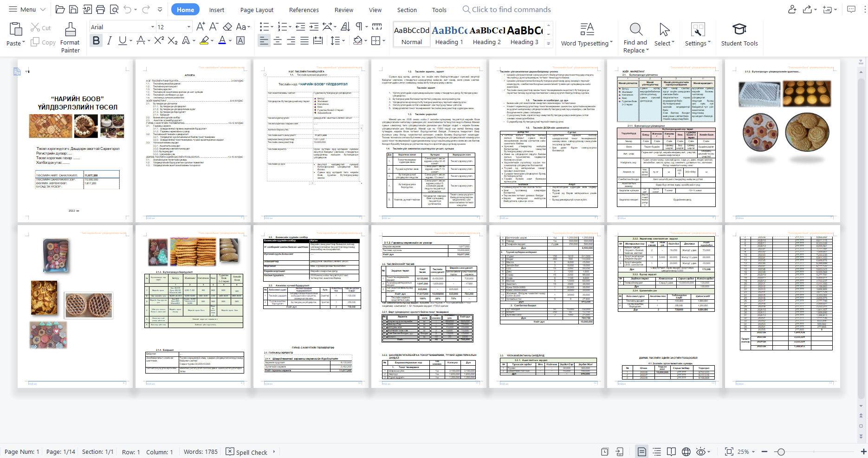
Task: Open the font size dropdown
Action: click(188, 27)
